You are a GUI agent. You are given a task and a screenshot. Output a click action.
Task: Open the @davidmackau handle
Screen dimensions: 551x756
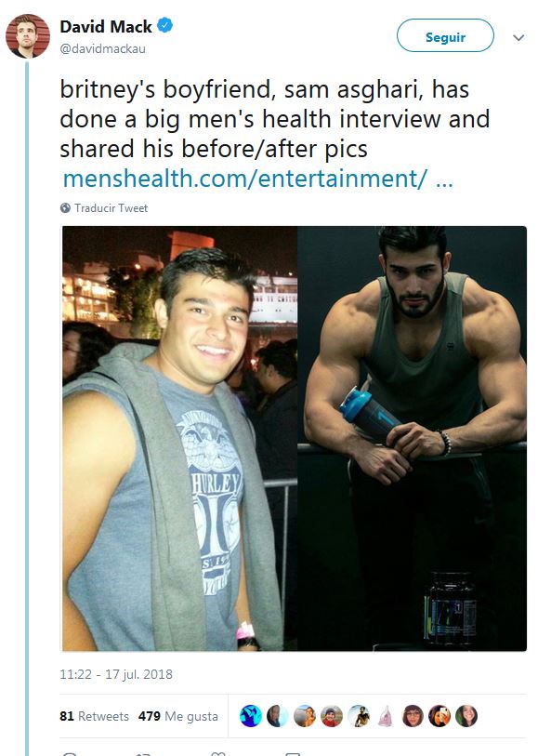(102, 48)
